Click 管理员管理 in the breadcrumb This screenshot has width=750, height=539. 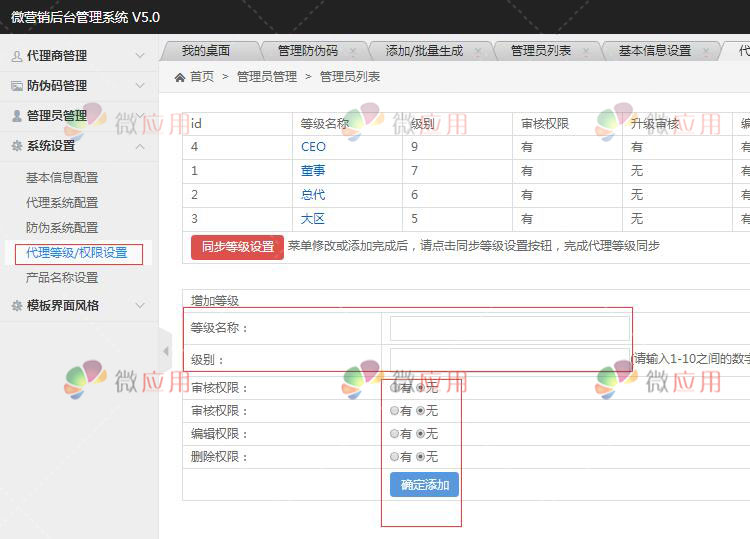[267, 77]
